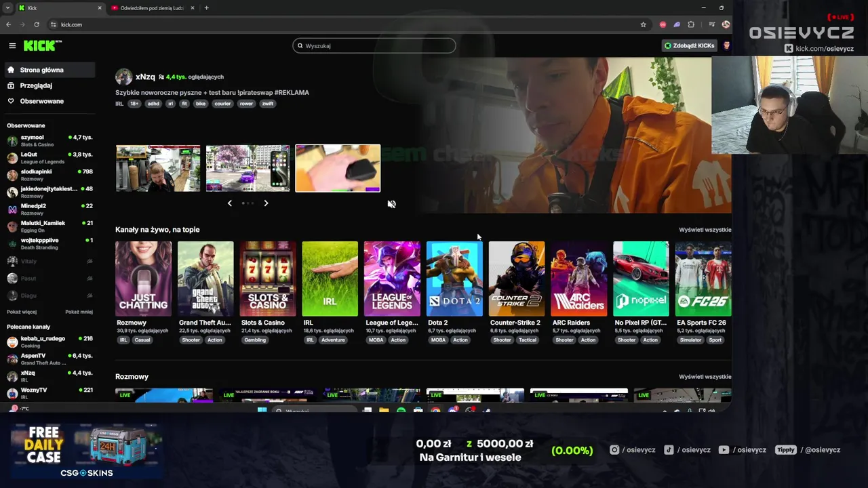Click the Gambling tag under Slots & Casino
The width and height of the screenshot is (868, 488).
255,340
